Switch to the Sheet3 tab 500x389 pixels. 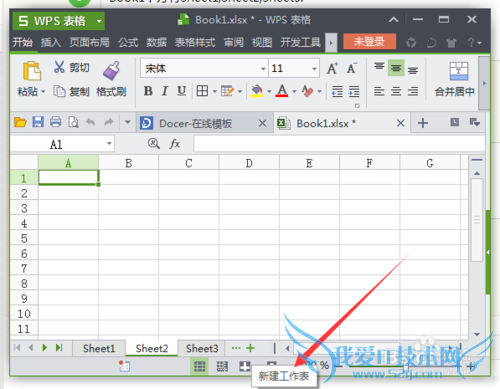202,348
